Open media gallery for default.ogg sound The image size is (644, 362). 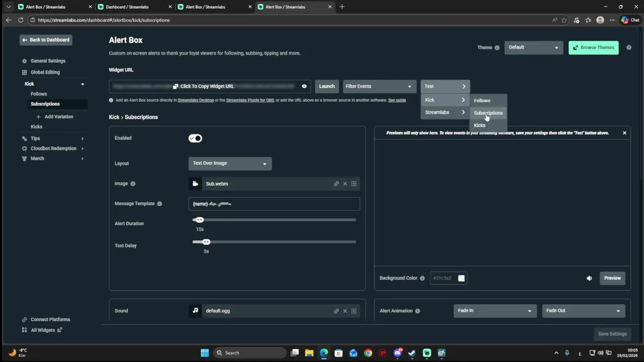354,311
